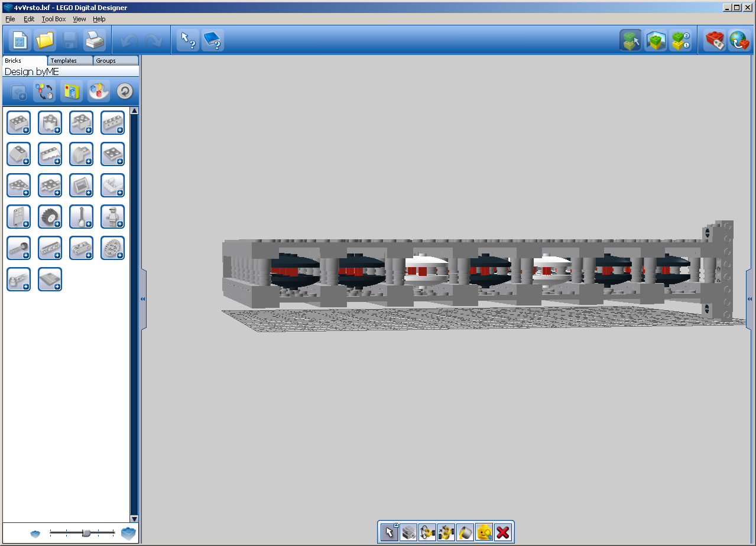Open the View menu
756x546 pixels.
pos(79,19)
